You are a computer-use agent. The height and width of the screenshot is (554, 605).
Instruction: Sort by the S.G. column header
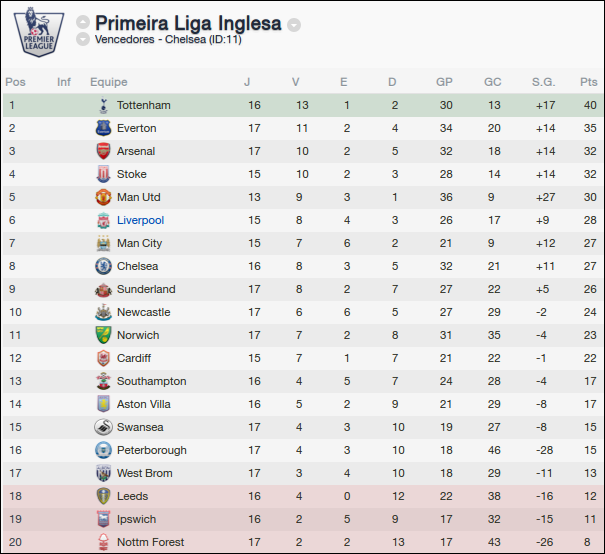tap(543, 82)
